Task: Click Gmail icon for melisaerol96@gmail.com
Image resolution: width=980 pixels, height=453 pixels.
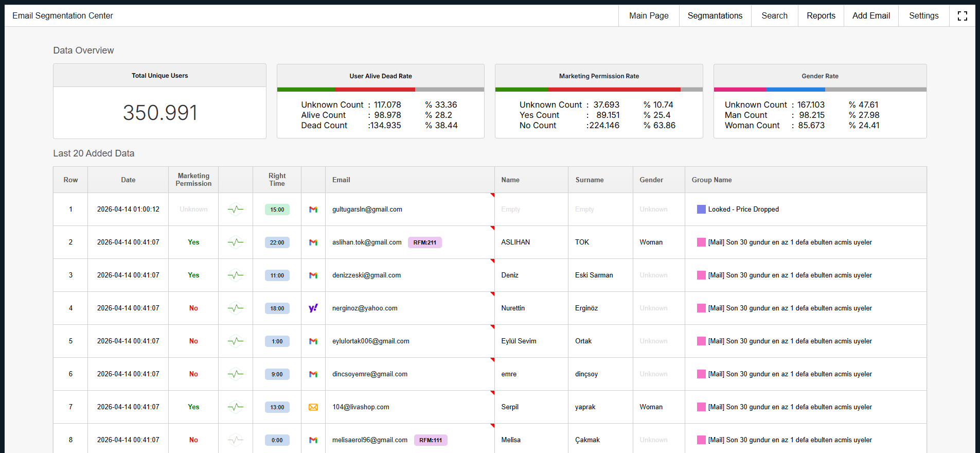Action: coord(313,440)
